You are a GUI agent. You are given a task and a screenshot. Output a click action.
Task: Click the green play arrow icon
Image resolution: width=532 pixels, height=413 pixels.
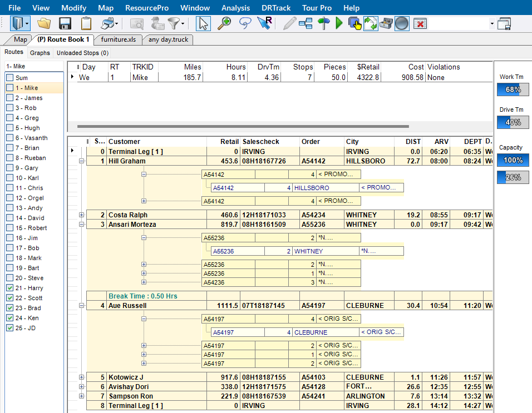point(339,24)
